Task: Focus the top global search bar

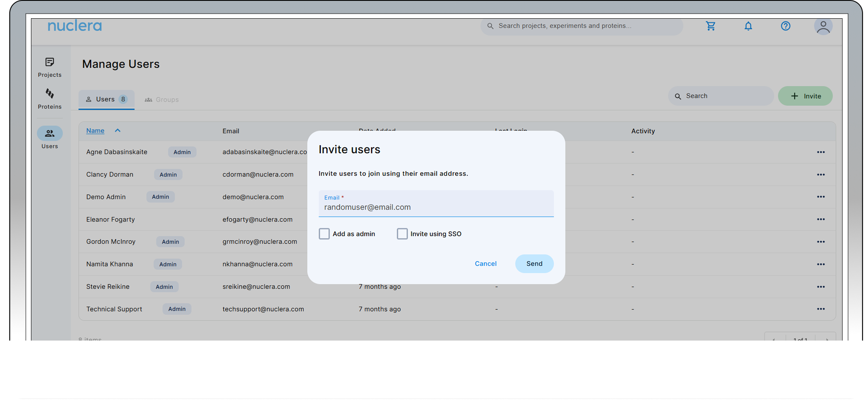Action: click(581, 26)
